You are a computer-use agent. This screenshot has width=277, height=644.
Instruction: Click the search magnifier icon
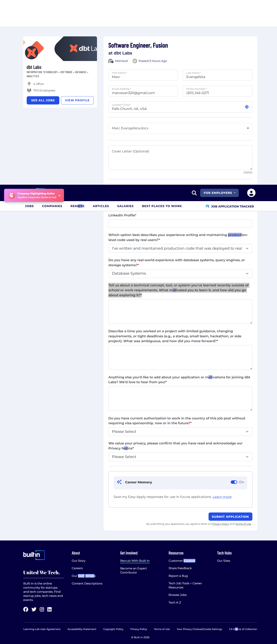194,193
